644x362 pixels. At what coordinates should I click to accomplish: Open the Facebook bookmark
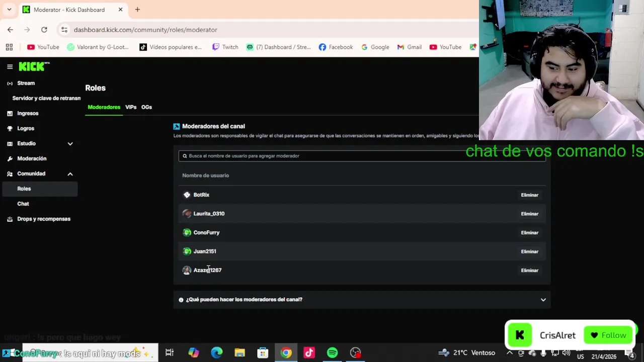pos(336,47)
